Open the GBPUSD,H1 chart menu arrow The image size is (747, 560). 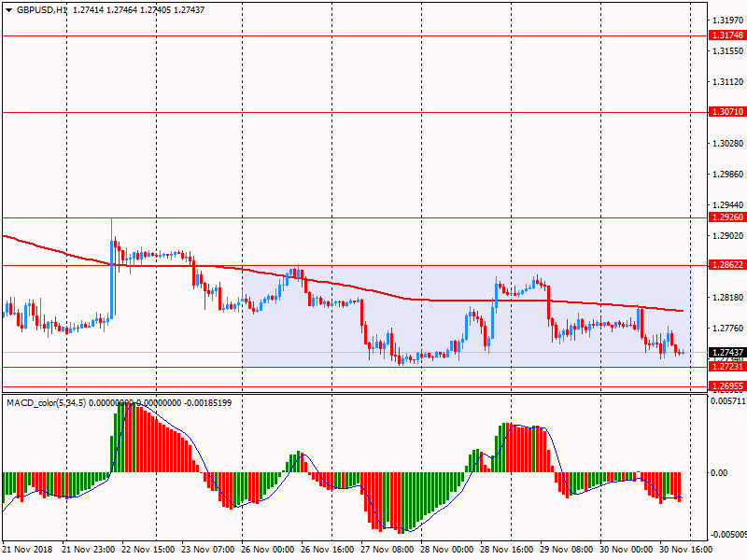(9, 10)
